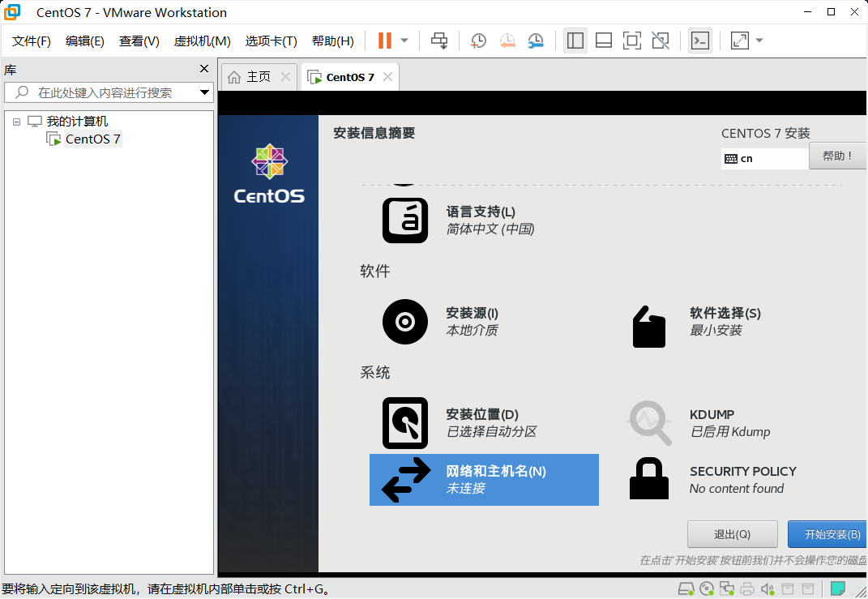Click the Unity mode toolbar icon
Image resolution: width=868 pixels, height=599 pixels.
661,41
